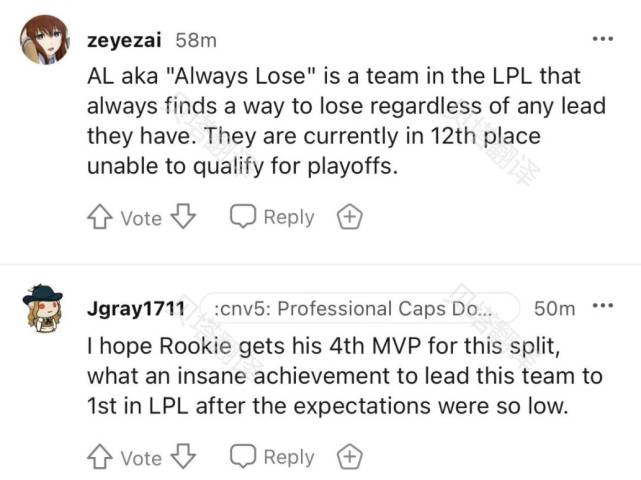Open the three-dot menu for Jgray1711's comment

click(x=602, y=308)
